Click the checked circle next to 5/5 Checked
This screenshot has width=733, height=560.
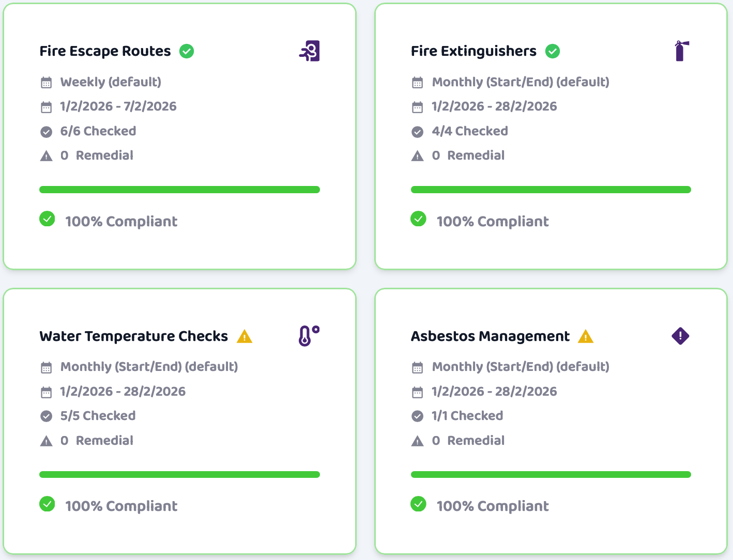[x=46, y=415]
